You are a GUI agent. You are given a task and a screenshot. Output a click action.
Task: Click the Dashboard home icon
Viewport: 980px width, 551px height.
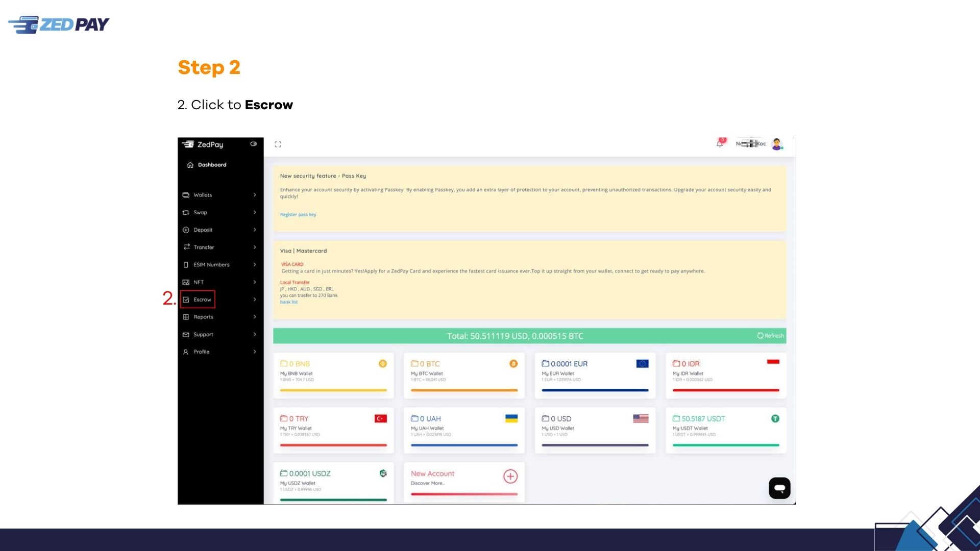click(190, 165)
